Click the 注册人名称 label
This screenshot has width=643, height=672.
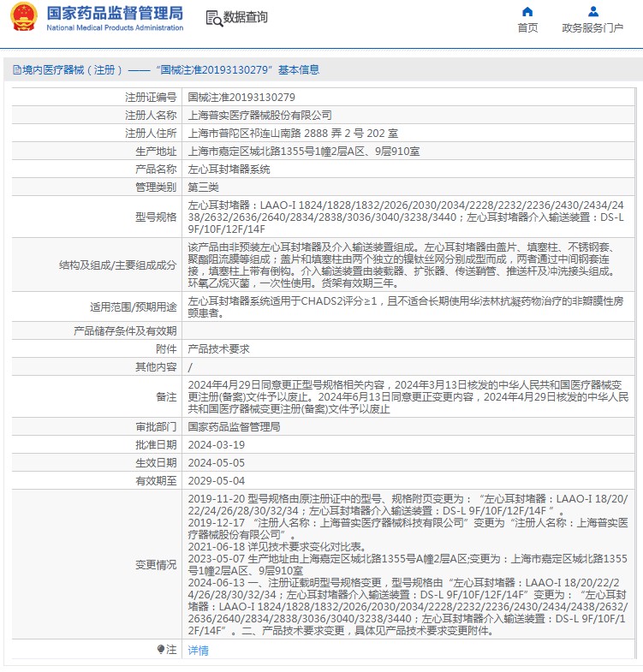click(x=151, y=116)
